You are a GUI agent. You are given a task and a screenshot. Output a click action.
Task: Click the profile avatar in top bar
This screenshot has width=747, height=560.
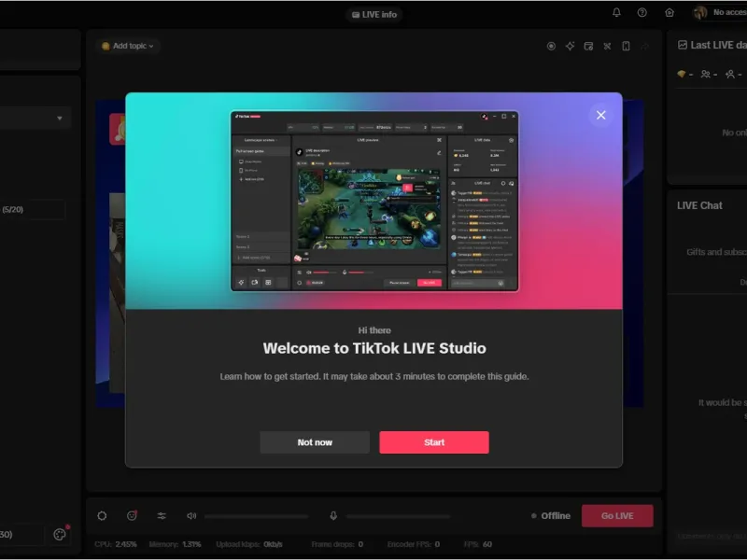(699, 13)
